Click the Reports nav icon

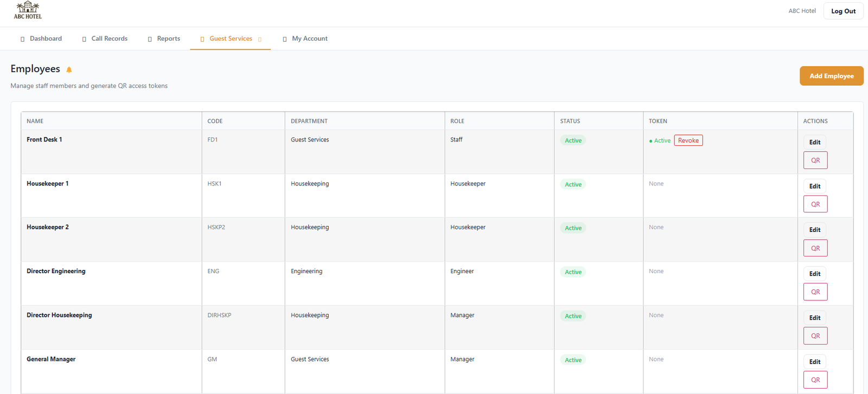[150, 39]
